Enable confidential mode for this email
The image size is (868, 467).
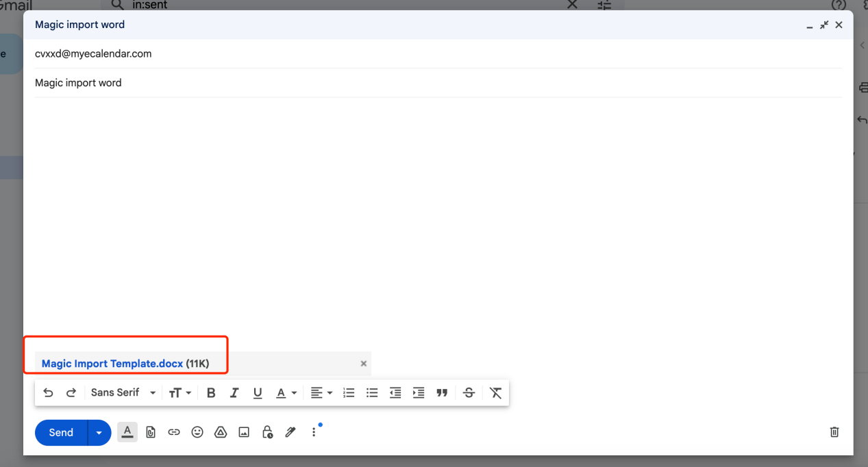[x=267, y=432]
